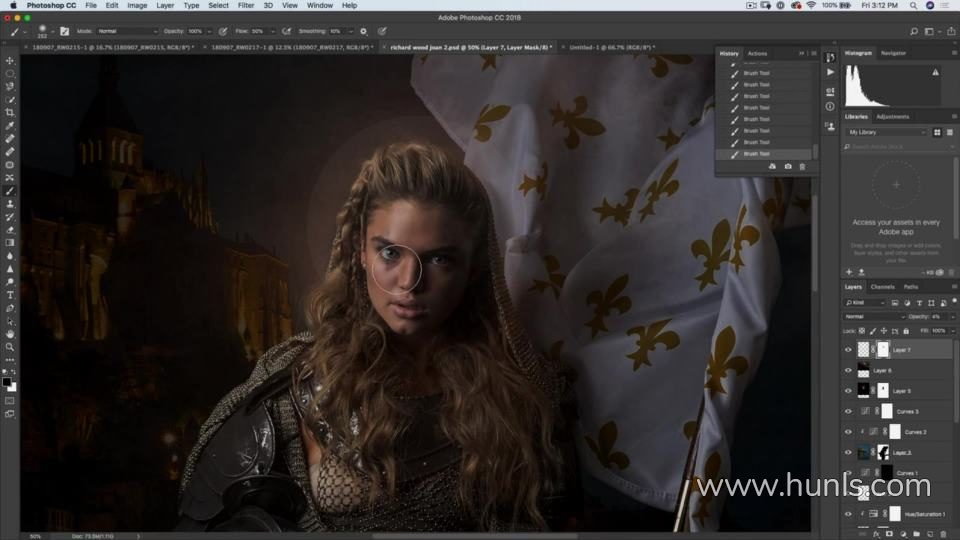Open layer blend mode Normal dropdown

coord(874,317)
